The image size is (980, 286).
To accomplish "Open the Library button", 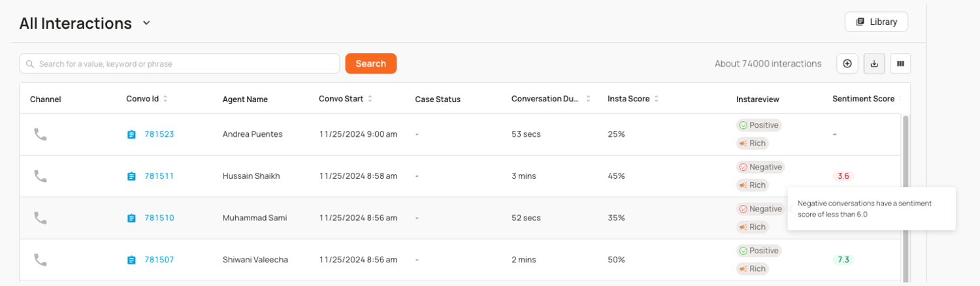I will pyautogui.click(x=876, y=22).
